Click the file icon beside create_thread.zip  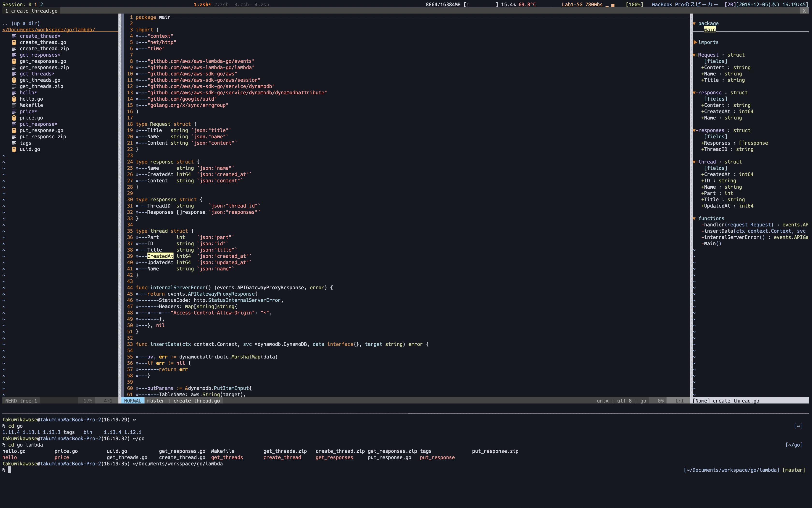click(x=14, y=49)
